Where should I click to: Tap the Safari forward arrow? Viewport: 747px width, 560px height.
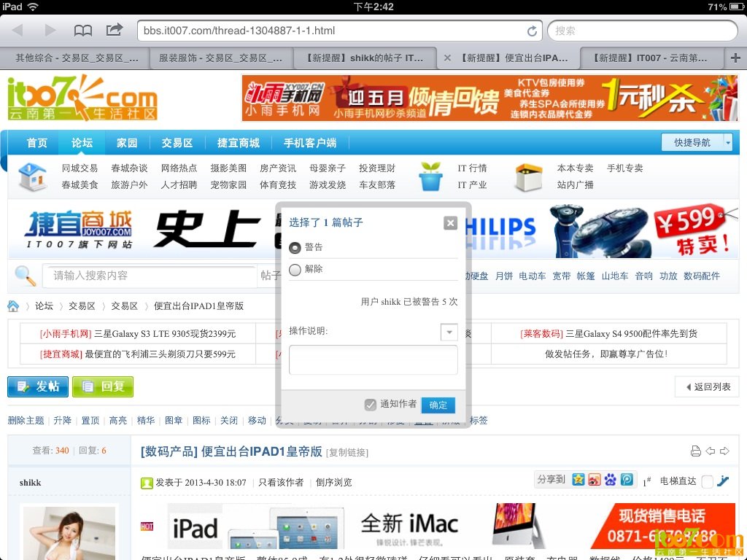click(50, 31)
